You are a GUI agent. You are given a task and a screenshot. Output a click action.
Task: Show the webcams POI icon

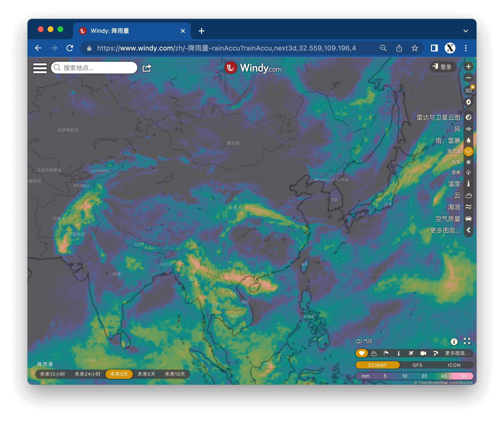point(423,353)
